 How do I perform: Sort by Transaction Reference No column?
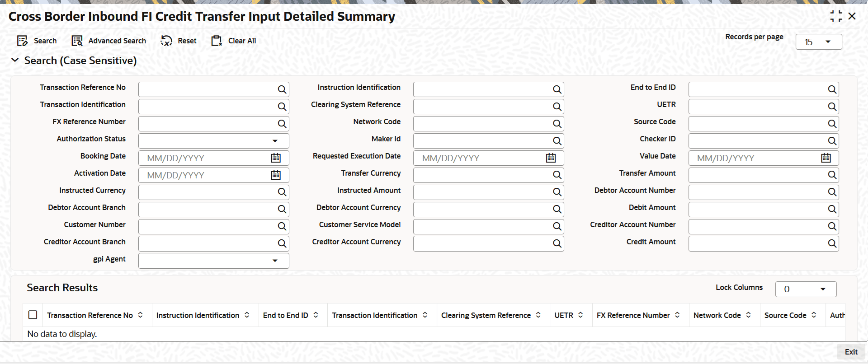pyautogui.click(x=141, y=315)
